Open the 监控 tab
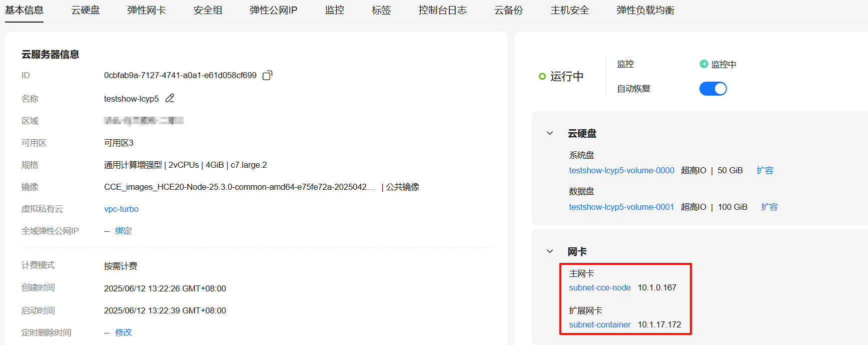This screenshot has width=868, height=345. click(x=335, y=10)
